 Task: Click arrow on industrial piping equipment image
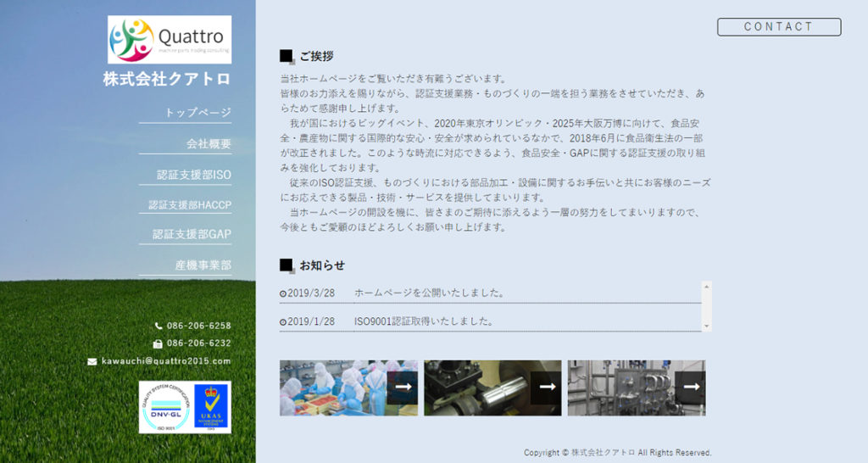(x=690, y=387)
